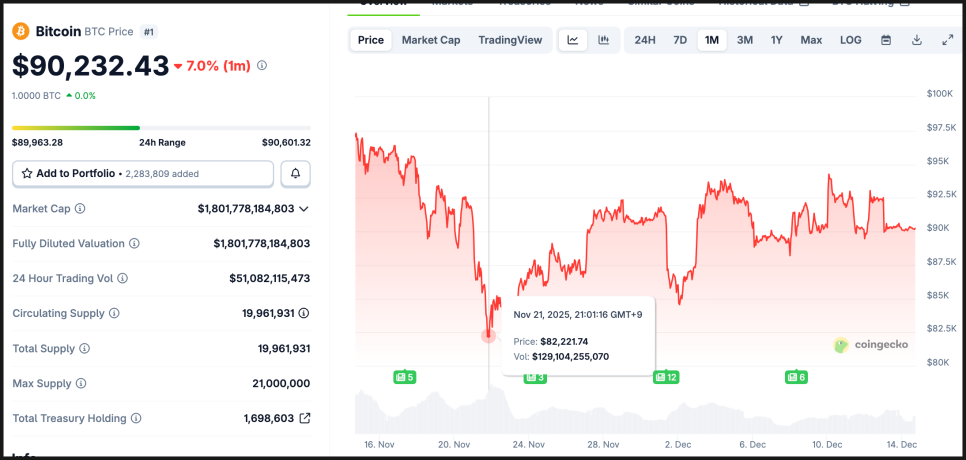Select the 24H time range
This screenshot has height=460, width=966.
coord(645,40)
